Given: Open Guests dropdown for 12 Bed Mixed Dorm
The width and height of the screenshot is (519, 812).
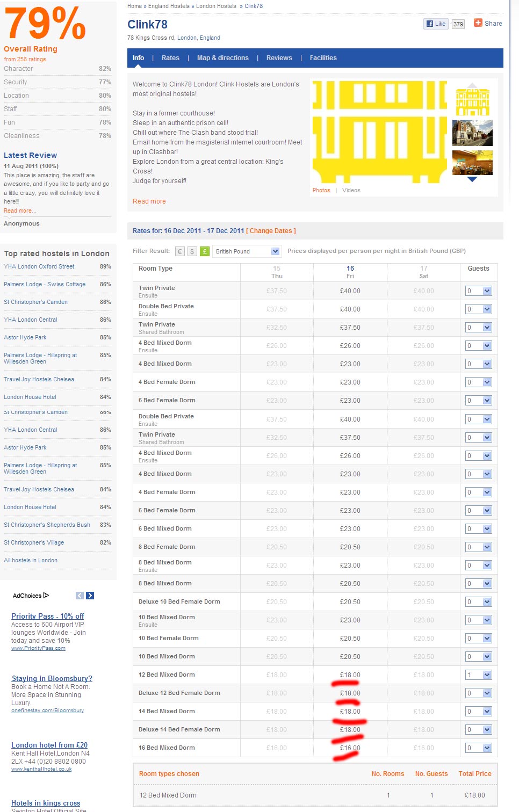Looking at the screenshot, I should pyautogui.click(x=479, y=675).
